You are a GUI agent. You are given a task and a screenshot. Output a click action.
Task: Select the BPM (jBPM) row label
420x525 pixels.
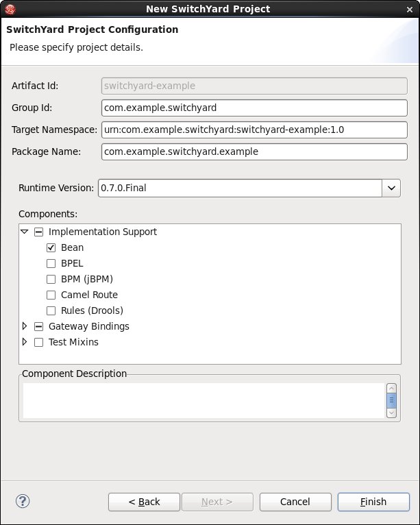point(87,279)
